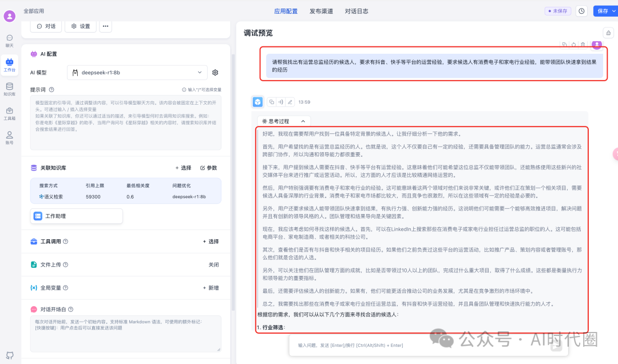This screenshot has width=618, height=364.
Task: Click the 59300 引用上限 value
Action: [93, 196]
